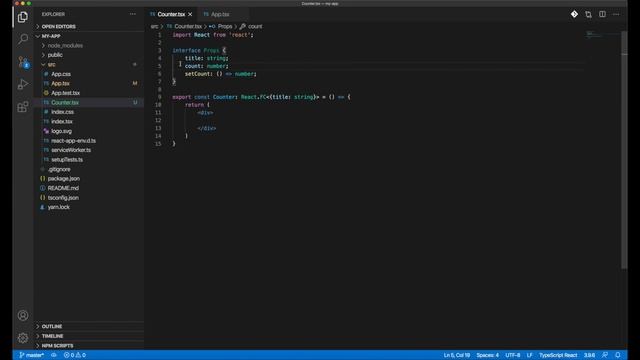The image size is (640, 360).
Task: Click the Ln 5, Col 19 cursor position
Action: click(x=457, y=355)
